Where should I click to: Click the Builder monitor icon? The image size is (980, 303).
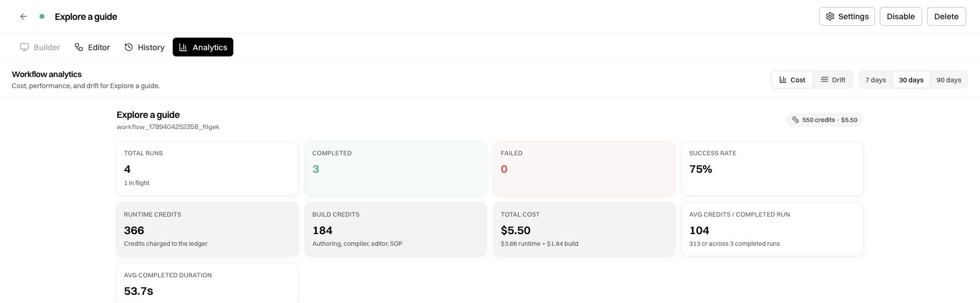click(x=24, y=47)
